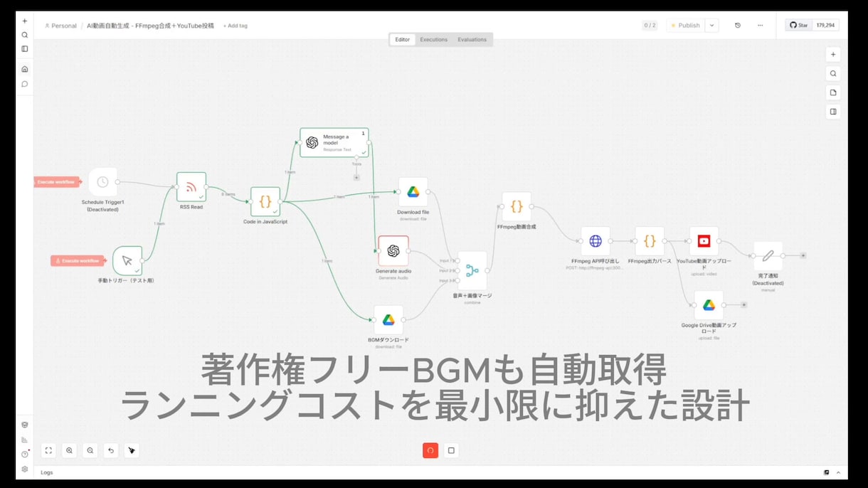The height and width of the screenshot is (488, 868).
Task: Click the 179,294 star count
Action: 825,26
